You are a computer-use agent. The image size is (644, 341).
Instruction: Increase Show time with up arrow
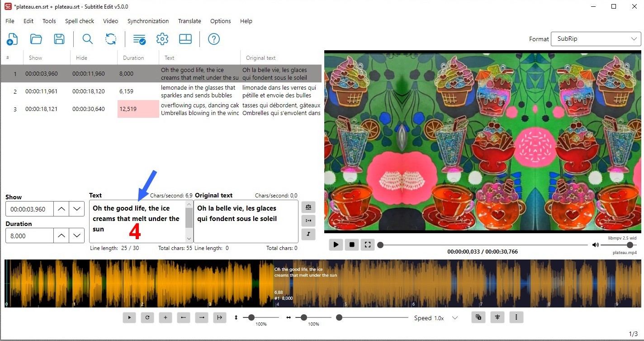pos(62,209)
